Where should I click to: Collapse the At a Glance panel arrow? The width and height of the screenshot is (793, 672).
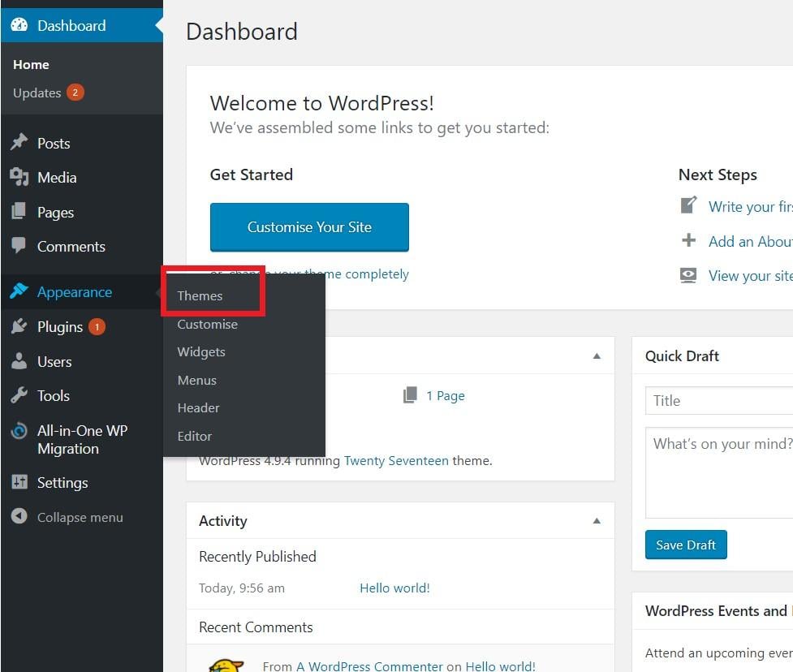(597, 355)
